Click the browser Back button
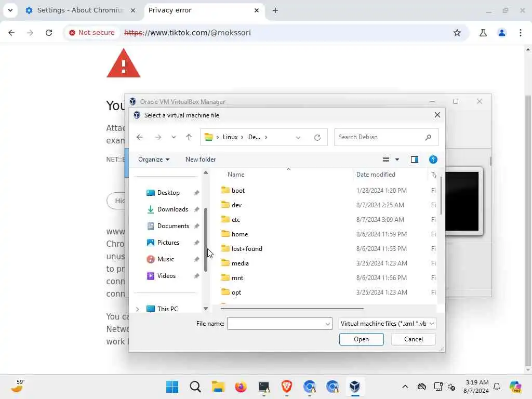 [x=11, y=33]
